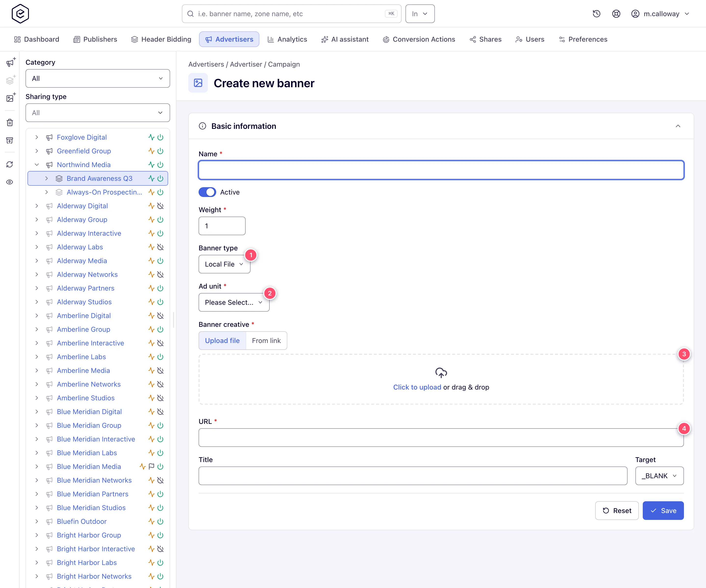Viewport: 706px width, 588px height.
Task: Open the Ad unit Please Select dropdown
Action: coord(234,302)
